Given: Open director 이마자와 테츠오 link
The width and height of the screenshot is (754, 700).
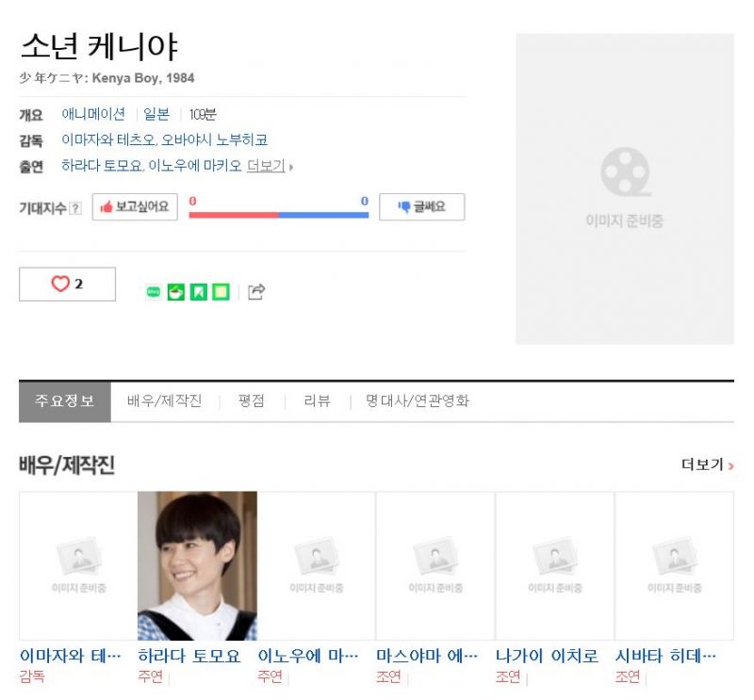Looking at the screenshot, I should 107,139.
